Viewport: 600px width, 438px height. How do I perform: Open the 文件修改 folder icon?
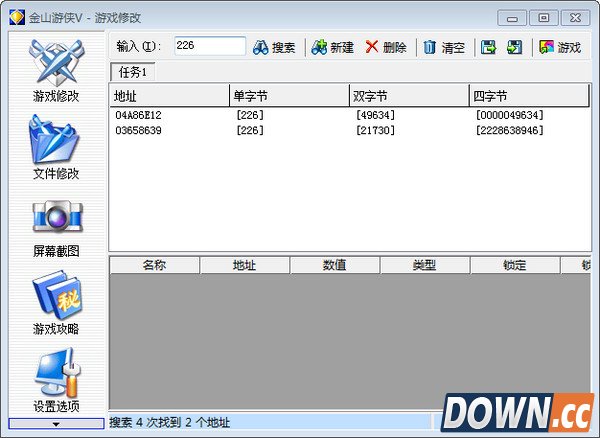click(x=54, y=139)
